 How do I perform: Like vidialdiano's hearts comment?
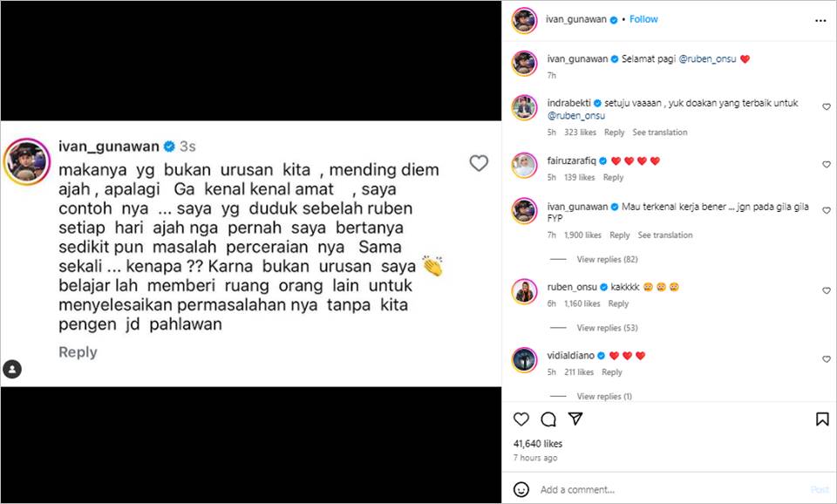[x=827, y=359]
